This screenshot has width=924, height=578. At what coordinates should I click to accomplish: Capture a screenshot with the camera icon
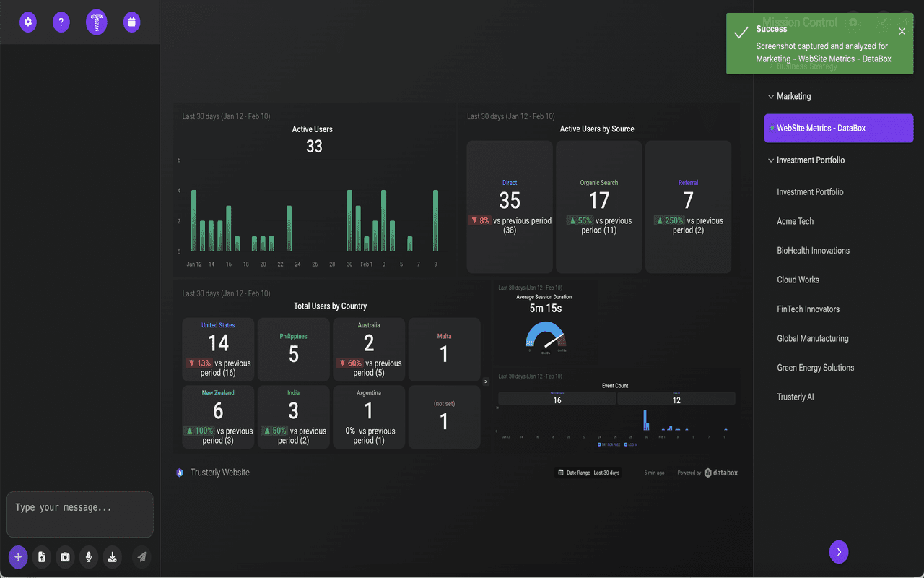[66, 557]
